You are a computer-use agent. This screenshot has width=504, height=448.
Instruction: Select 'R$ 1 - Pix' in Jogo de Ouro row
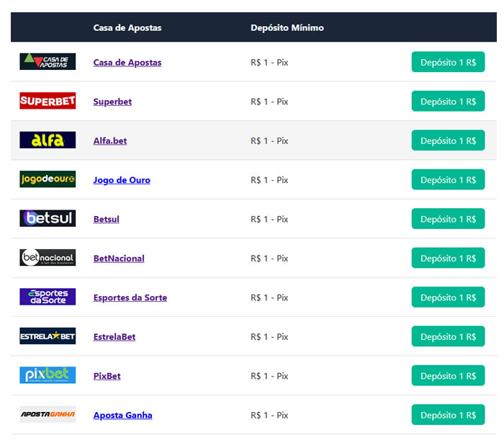(x=269, y=180)
